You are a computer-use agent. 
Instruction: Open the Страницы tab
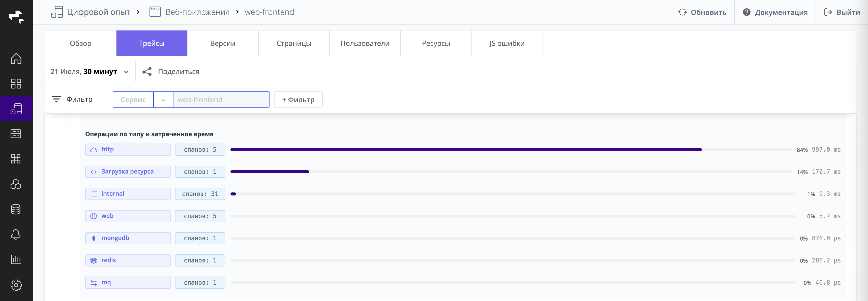tap(294, 43)
